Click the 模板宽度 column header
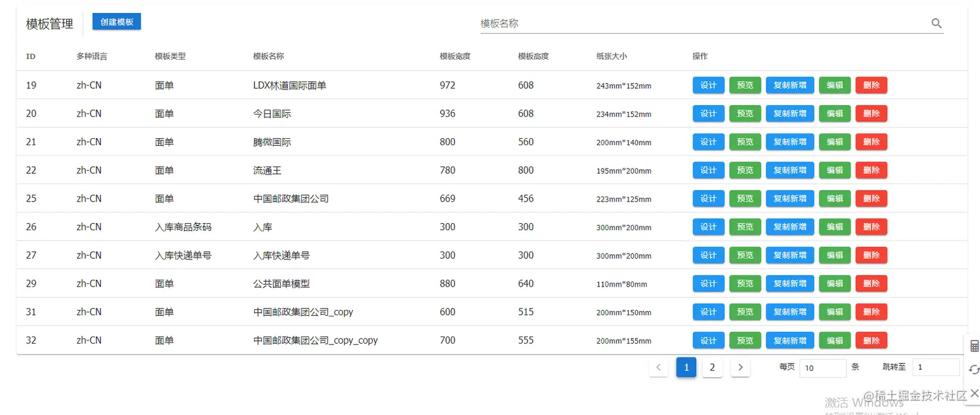The height and width of the screenshot is (415, 980). pyautogui.click(x=455, y=56)
